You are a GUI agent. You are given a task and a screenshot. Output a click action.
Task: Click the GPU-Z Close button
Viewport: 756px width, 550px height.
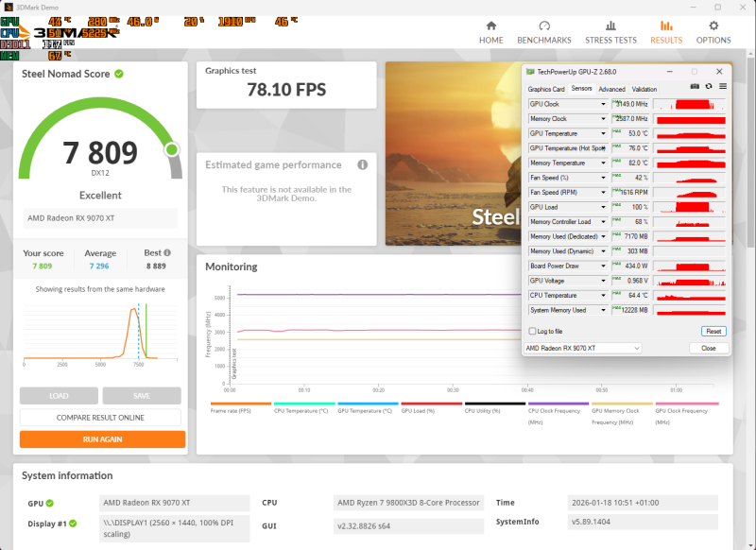pos(709,348)
